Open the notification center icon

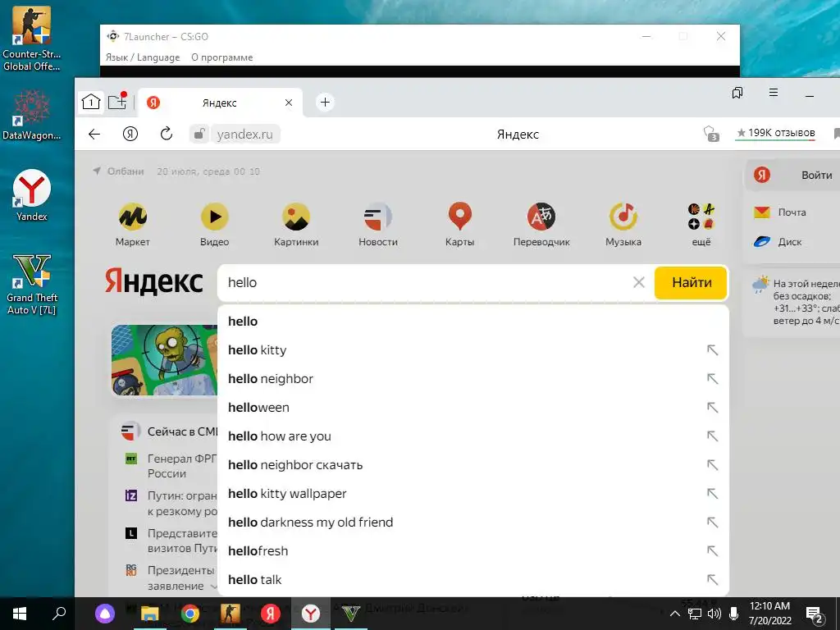click(x=815, y=615)
